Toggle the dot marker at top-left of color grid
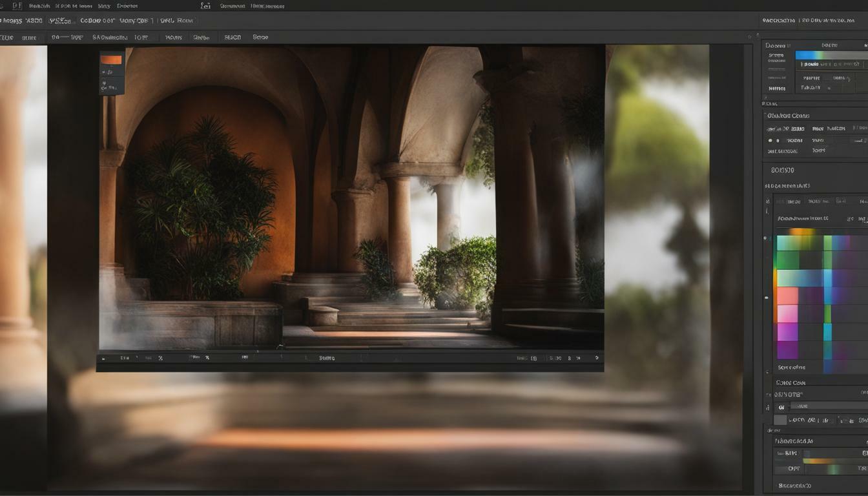Image resolution: width=868 pixels, height=496 pixels. (x=767, y=238)
